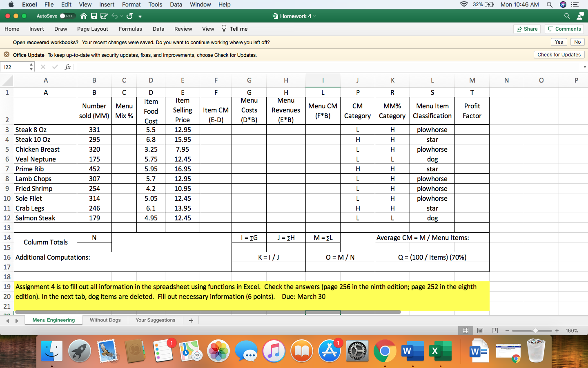588x368 pixels.
Task: Cancel formula entry with the X button
Action: [x=43, y=66]
